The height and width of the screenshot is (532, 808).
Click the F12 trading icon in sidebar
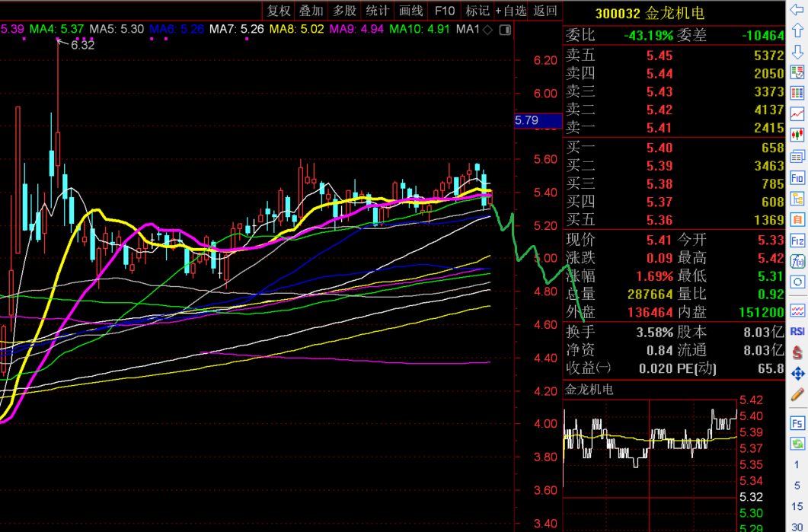point(797,241)
